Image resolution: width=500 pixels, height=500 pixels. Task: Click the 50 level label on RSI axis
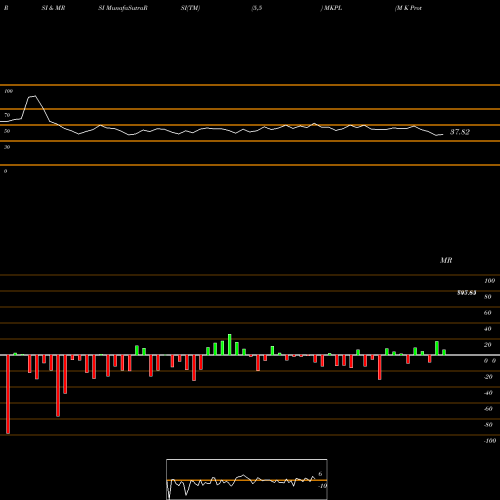coord(7,131)
